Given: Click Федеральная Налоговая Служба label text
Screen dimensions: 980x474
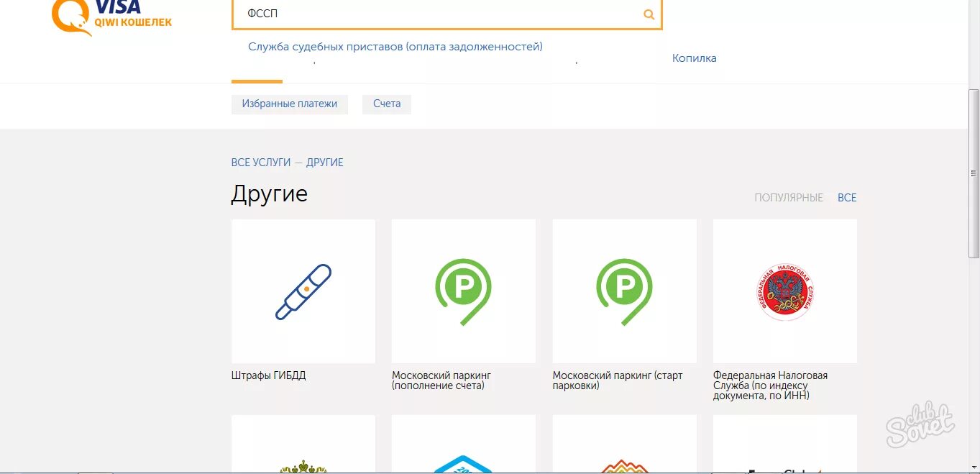Looking at the screenshot, I should click(x=770, y=386).
